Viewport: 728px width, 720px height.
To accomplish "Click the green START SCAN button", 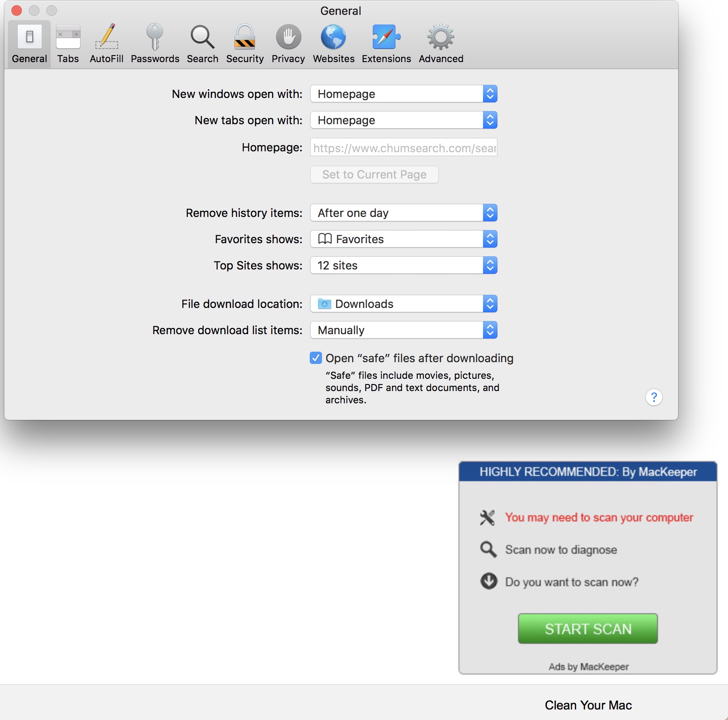I will pyautogui.click(x=588, y=629).
